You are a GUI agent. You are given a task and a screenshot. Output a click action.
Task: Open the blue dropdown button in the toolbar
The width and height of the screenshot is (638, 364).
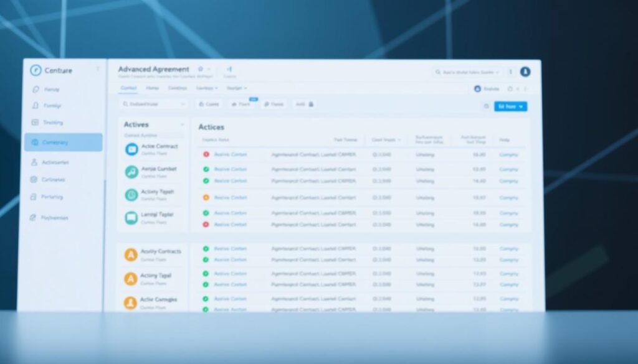coord(511,106)
